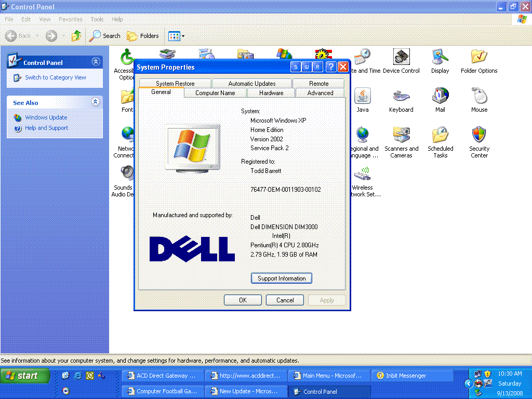Viewport: 532px width, 399px height.
Task: Switch to Computer Football Game taskbar window
Action: pyautogui.click(x=163, y=391)
